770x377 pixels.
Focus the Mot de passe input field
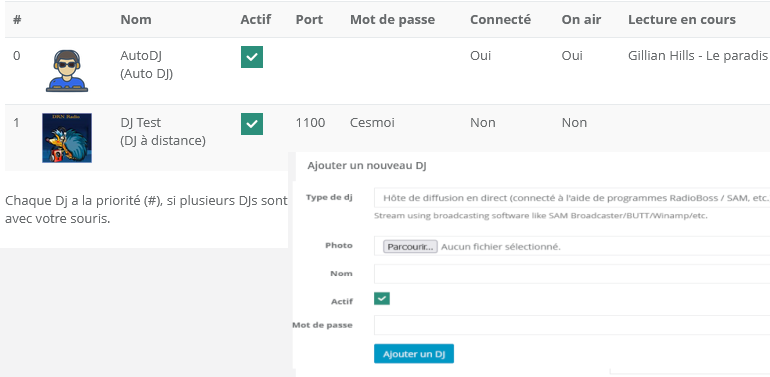572,325
